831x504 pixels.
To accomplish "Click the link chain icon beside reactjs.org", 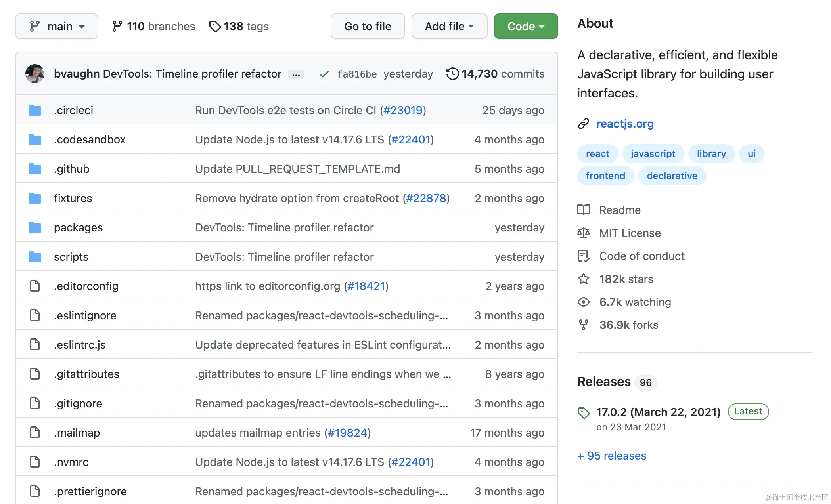I will (x=584, y=124).
